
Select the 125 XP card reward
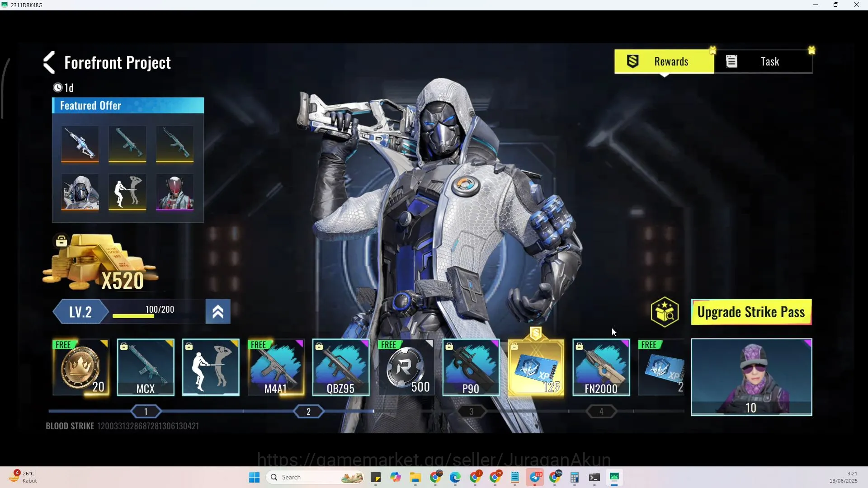(x=536, y=368)
